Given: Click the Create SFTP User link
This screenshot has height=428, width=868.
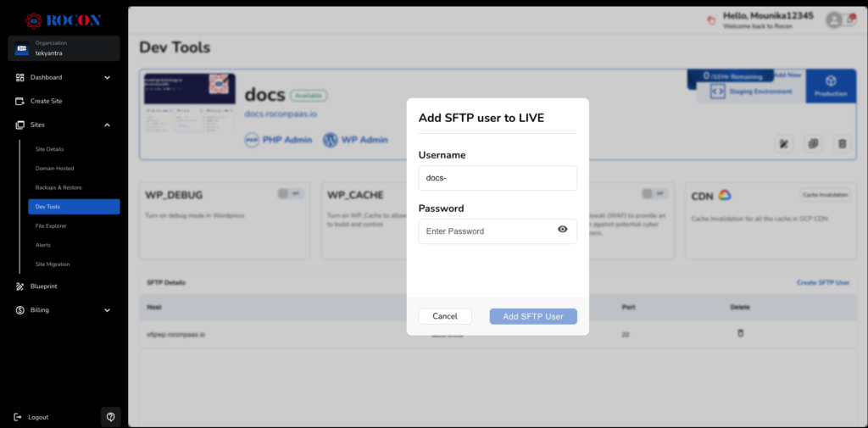Looking at the screenshot, I should tap(823, 282).
